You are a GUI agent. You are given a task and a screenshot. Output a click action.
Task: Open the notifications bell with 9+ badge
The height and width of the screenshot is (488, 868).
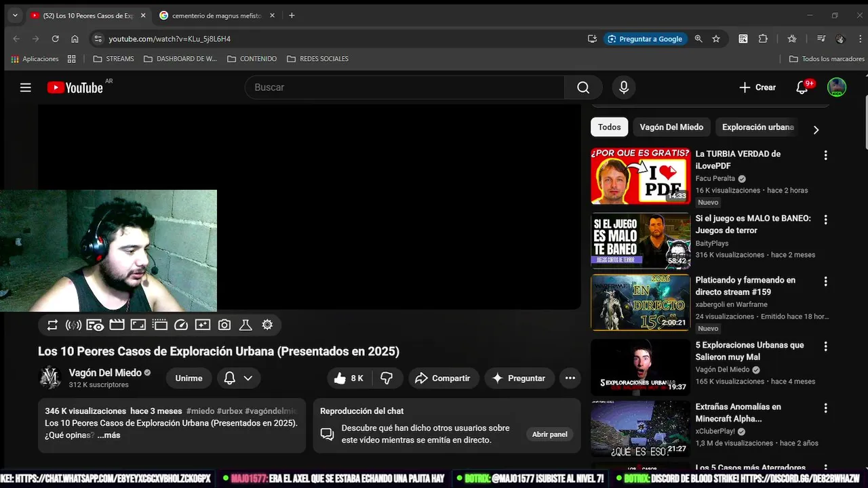pos(803,87)
